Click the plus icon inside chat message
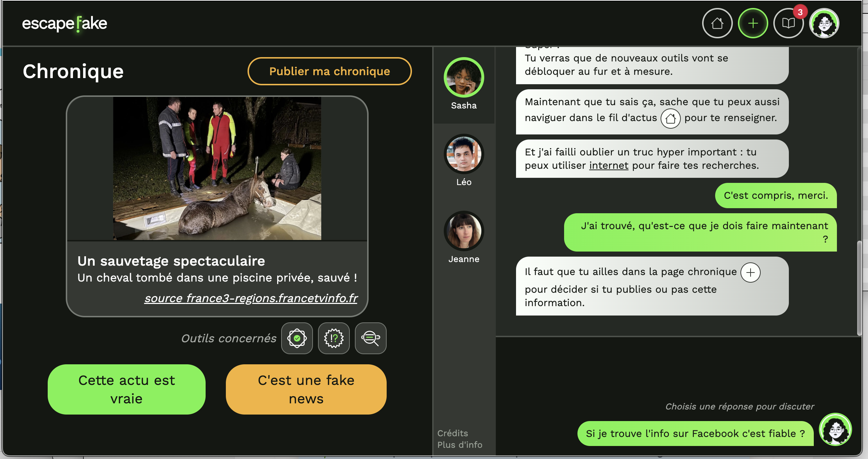The width and height of the screenshot is (868, 459). pos(751,273)
